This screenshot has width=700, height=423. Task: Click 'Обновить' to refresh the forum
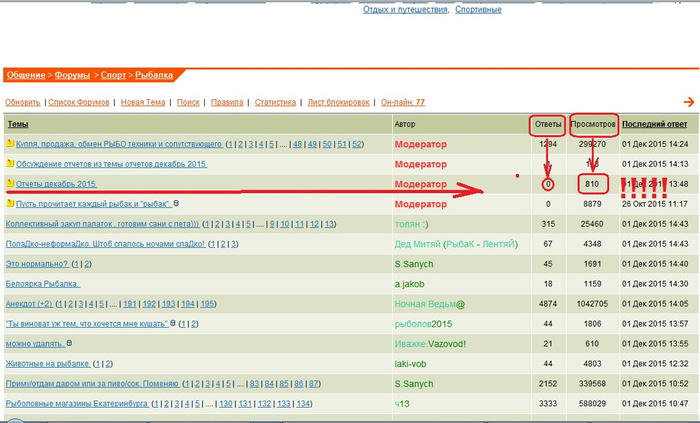coord(22,102)
